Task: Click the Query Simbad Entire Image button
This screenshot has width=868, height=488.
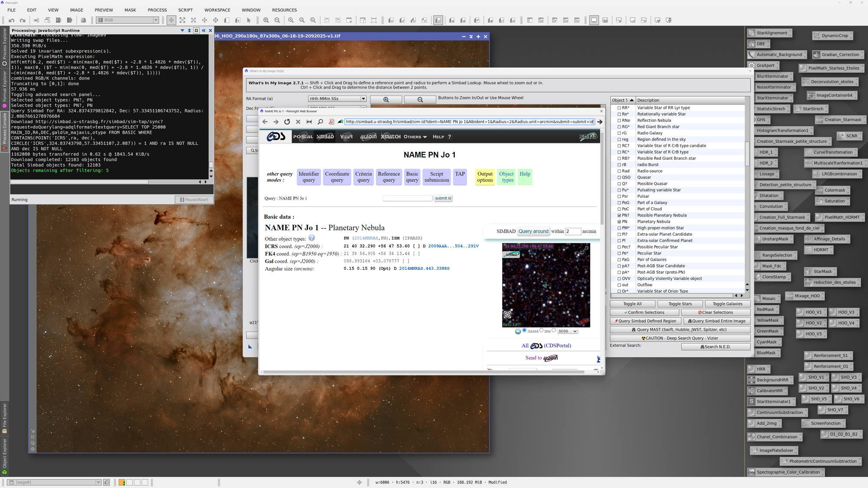Action: point(717,321)
